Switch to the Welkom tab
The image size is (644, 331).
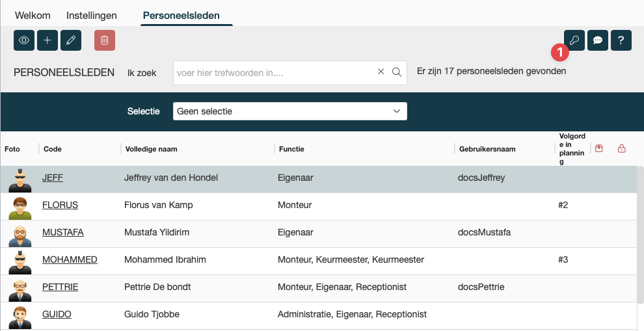pos(33,15)
